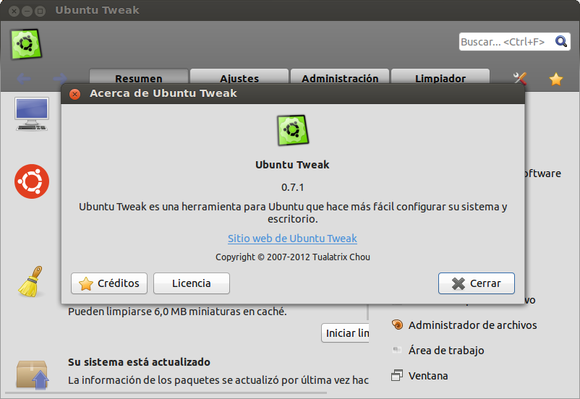Open Administrador de archivos entry
Viewport: 580px width, 399px height.
[472, 325]
